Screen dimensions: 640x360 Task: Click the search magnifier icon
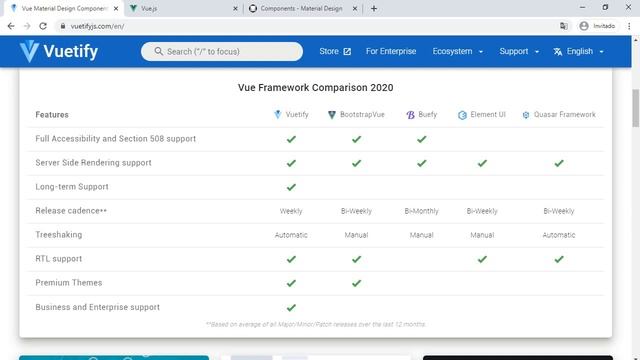point(158,51)
